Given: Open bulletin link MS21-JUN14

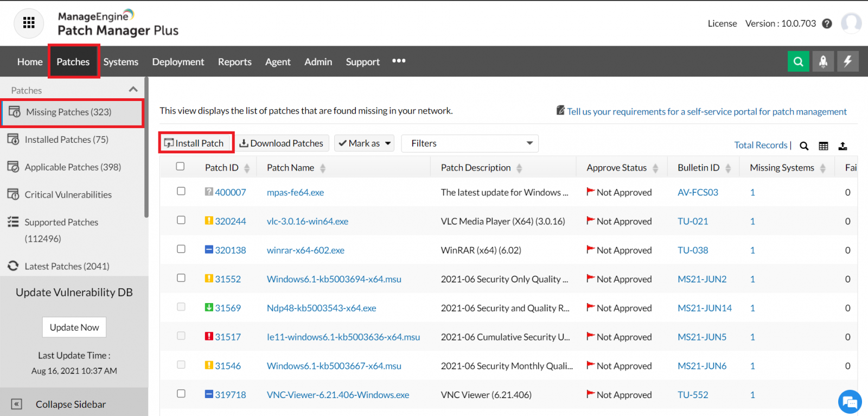Looking at the screenshot, I should (705, 308).
